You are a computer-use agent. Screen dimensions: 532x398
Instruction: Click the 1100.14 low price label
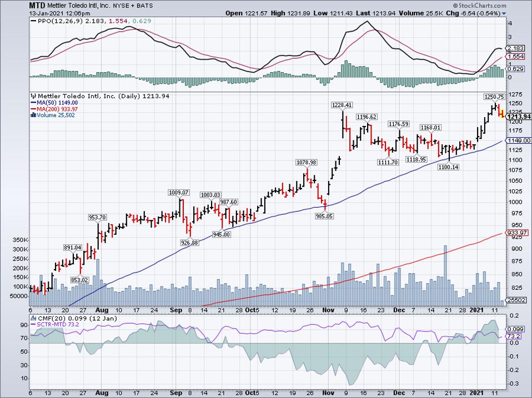[x=449, y=167]
